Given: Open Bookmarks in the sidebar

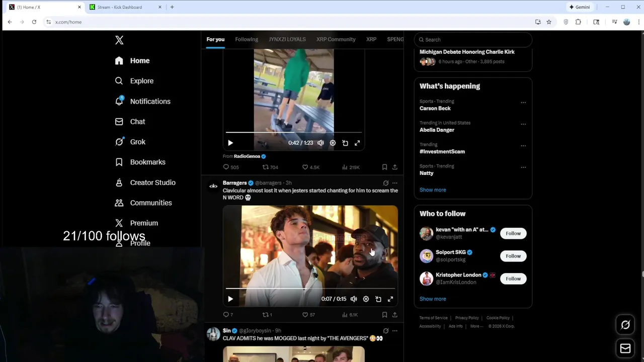Looking at the screenshot, I should click(x=140, y=162).
